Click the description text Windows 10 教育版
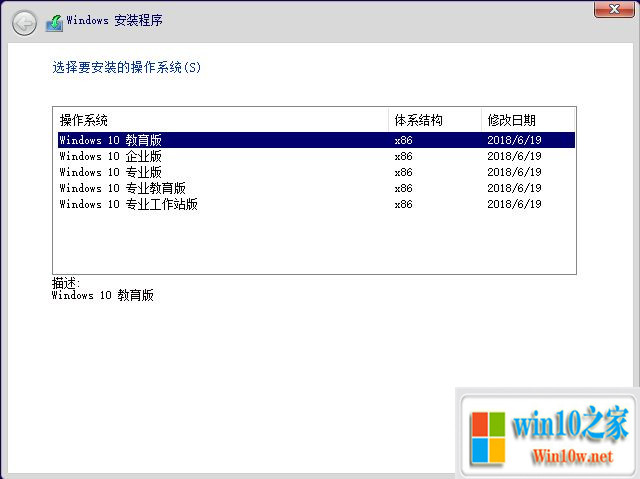Image resolution: width=640 pixels, height=479 pixels. pyautogui.click(x=103, y=295)
